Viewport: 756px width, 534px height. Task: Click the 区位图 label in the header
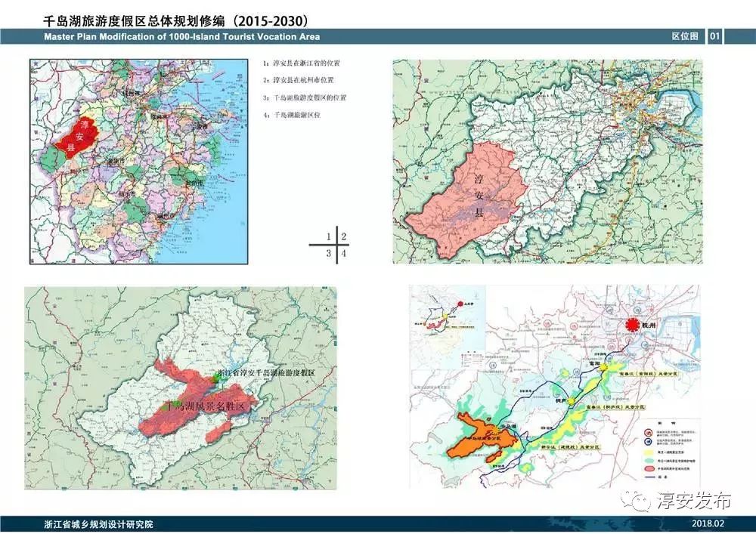pyautogui.click(x=683, y=36)
